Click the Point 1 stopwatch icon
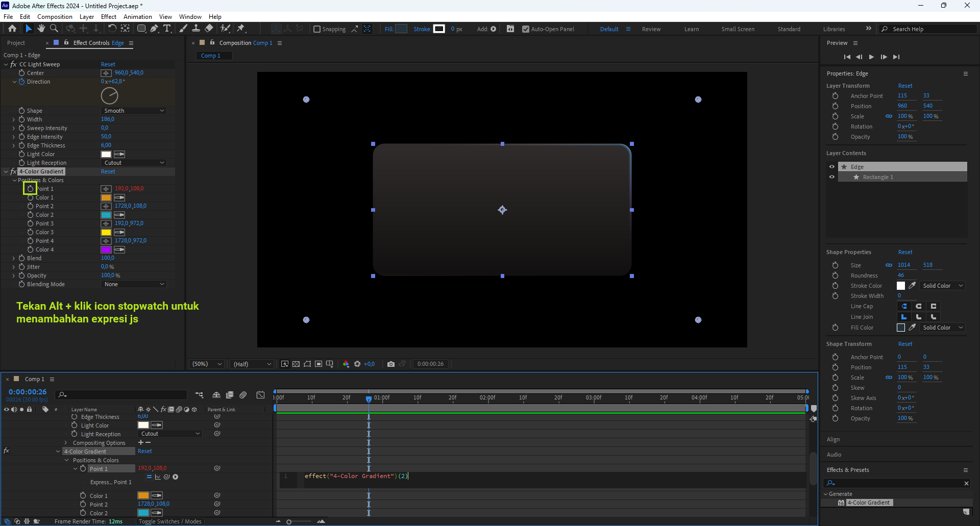The height and width of the screenshot is (526, 980). tap(30, 189)
